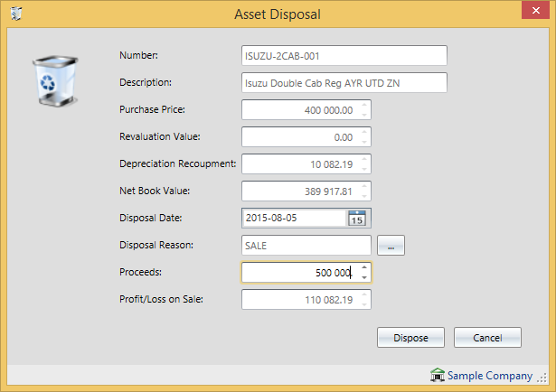The width and height of the screenshot is (556, 392).
Task: Browse disposal reasons with ellipsis button
Action: point(391,245)
